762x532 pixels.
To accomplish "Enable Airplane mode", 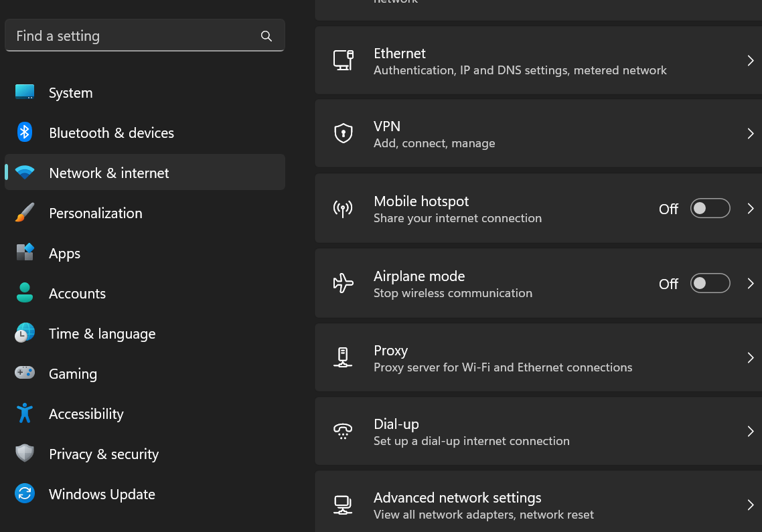I will tap(710, 283).
